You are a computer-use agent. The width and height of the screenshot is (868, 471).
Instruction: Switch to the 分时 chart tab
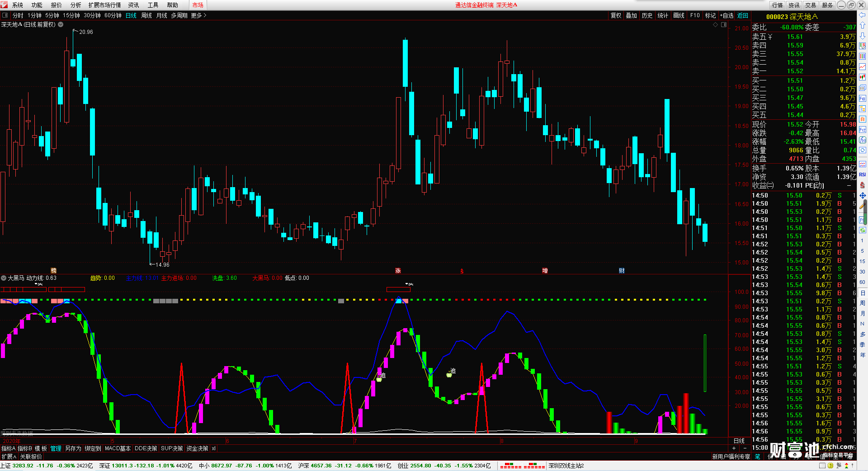18,15
